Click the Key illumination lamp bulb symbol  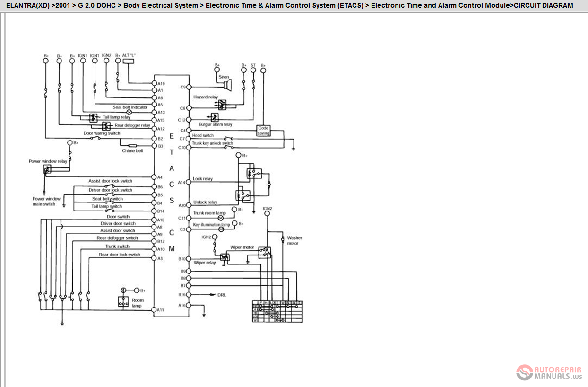(x=221, y=229)
